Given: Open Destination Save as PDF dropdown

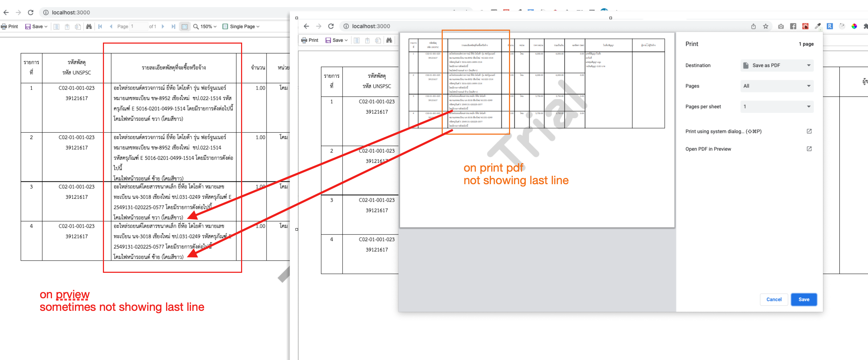Looking at the screenshot, I should (777, 65).
